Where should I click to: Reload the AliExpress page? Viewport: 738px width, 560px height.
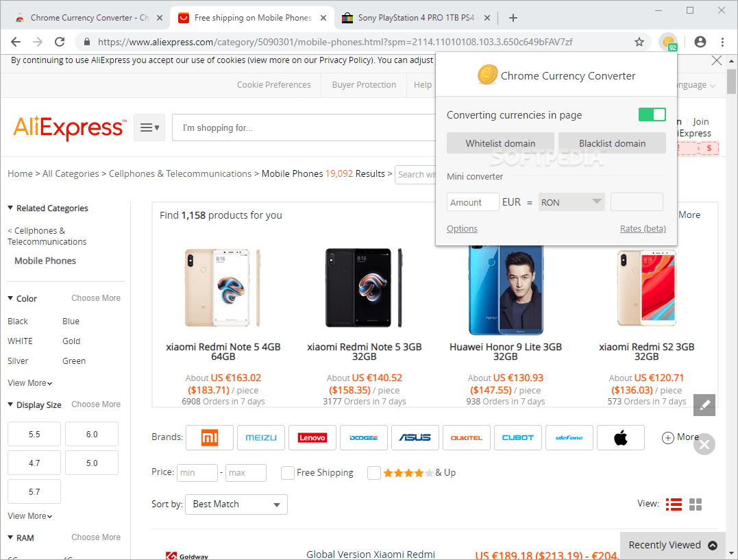[x=60, y=42]
